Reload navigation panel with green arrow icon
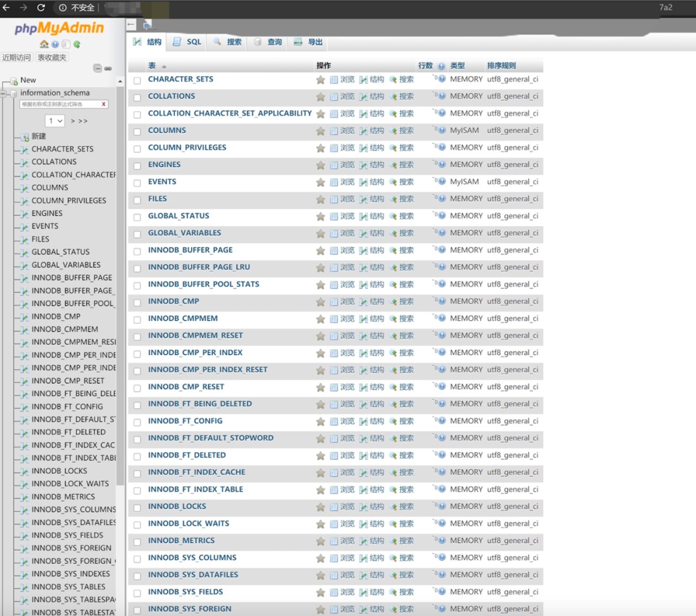This screenshot has width=696, height=616. click(x=77, y=44)
